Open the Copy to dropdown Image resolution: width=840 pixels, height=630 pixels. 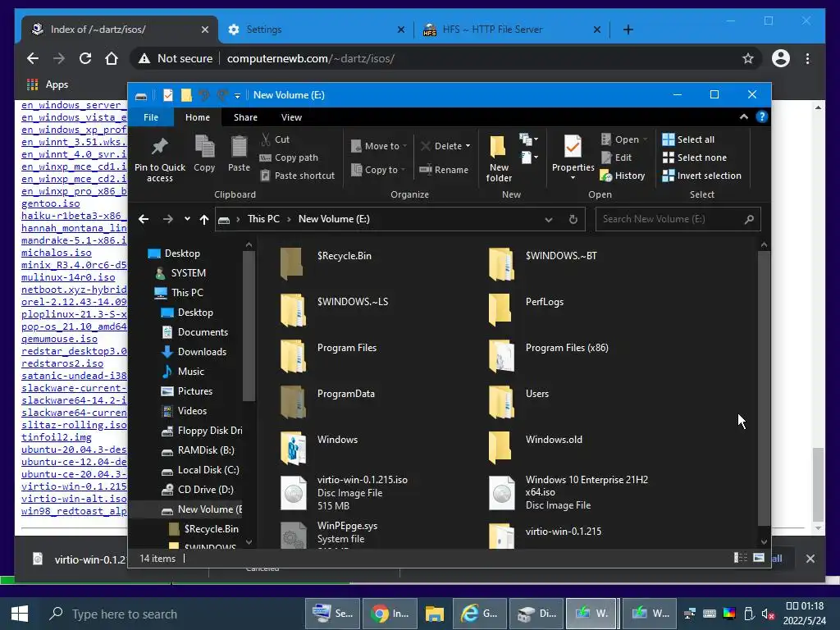pyautogui.click(x=377, y=169)
